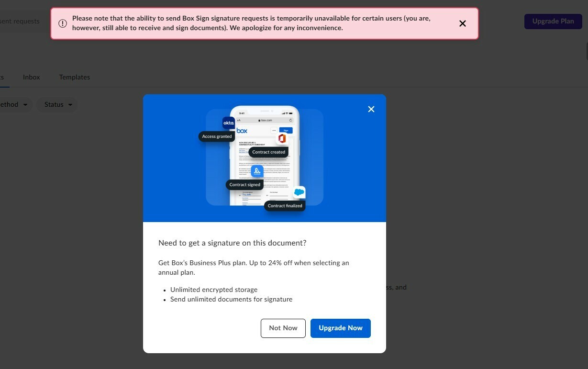Viewport: 588px width, 369px height.
Task: Switch to the Inbox tab
Action: (32, 77)
